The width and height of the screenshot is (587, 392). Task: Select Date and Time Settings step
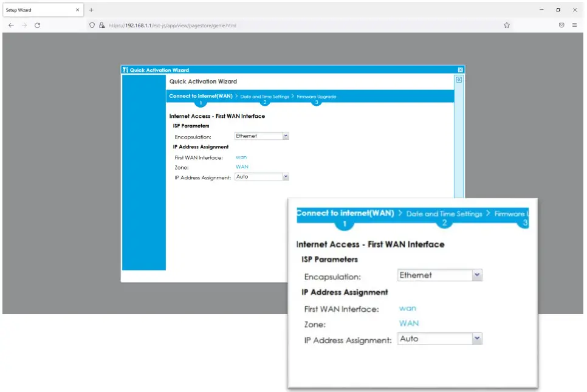click(x=265, y=97)
